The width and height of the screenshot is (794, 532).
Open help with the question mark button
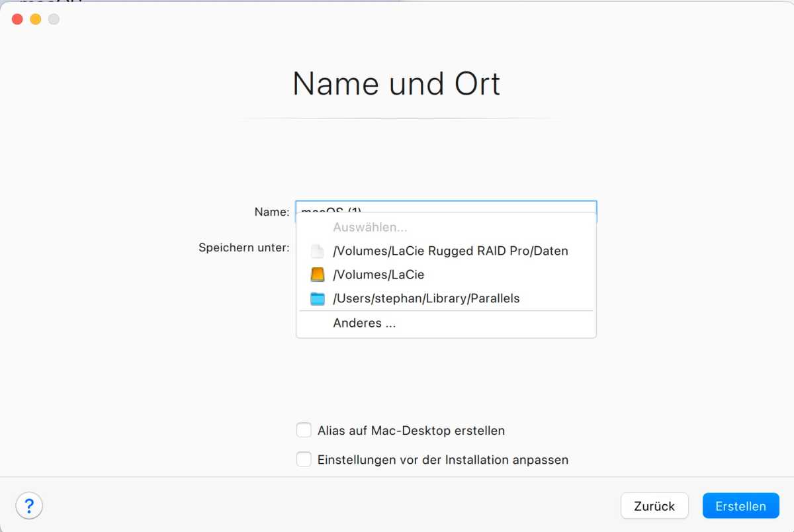[x=29, y=506]
